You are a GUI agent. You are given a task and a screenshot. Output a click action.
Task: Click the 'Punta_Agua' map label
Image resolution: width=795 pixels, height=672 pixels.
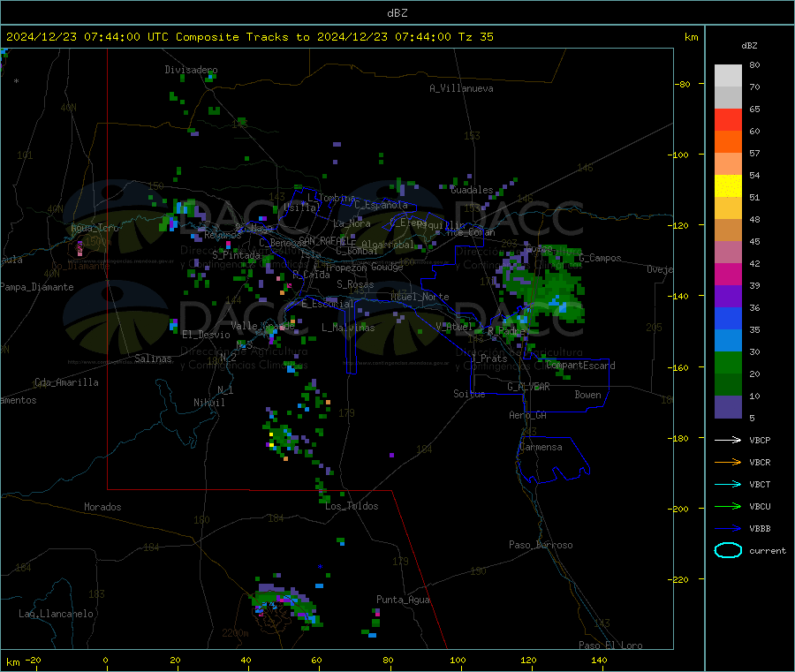point(403,600)
